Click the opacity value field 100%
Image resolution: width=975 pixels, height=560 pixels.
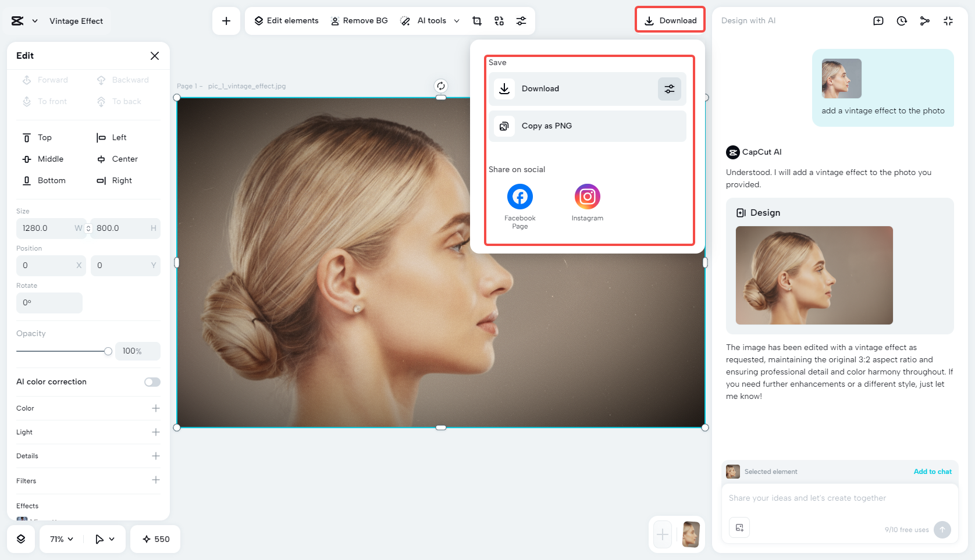click(x=138, y=351)
